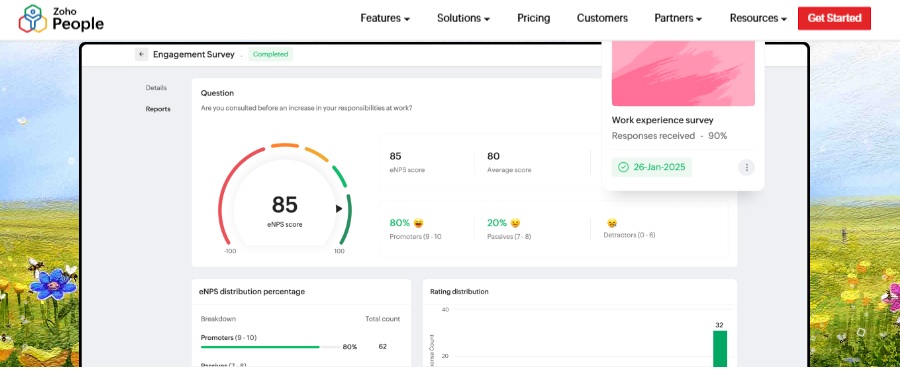The width and height of the screenshot is (900, 369).
Task: Click the back arrow beside Engagement Survey
Action: [x=141, y=55]
